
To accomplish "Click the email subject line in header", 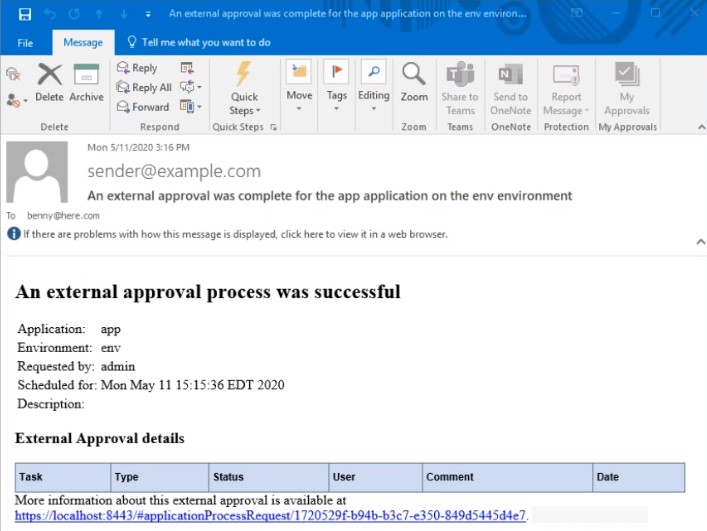I will point(330,196).
